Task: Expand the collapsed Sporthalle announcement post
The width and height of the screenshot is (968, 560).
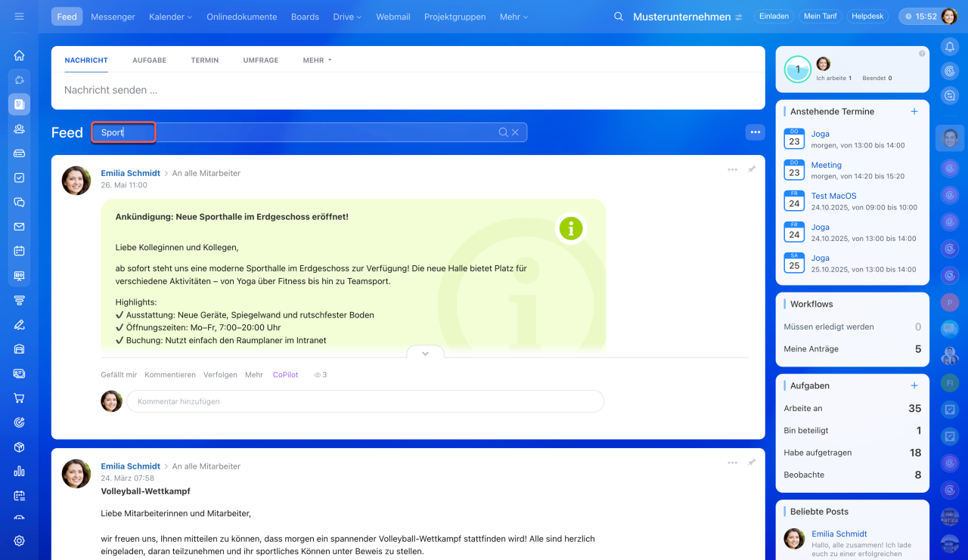Action: pos(425,354)
